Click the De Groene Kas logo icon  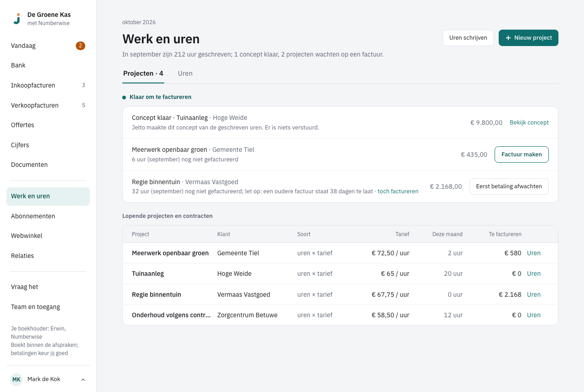click(x=17, y=19)
